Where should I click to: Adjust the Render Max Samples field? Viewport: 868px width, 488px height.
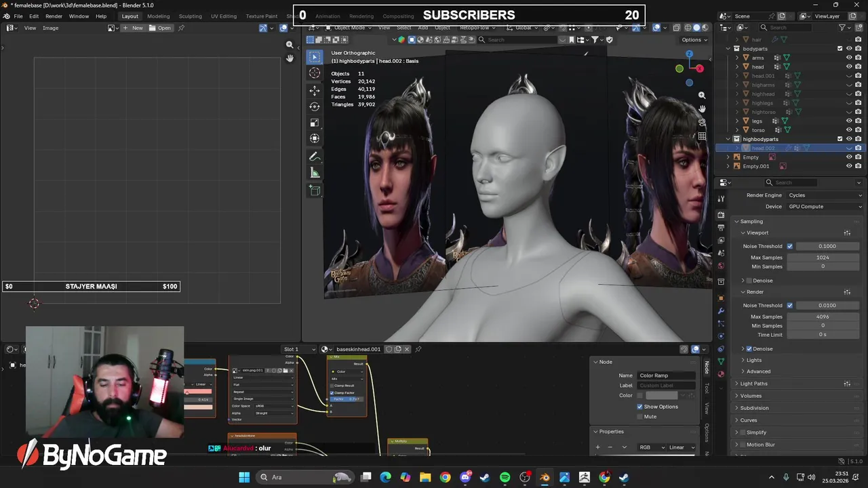point(823,317)
